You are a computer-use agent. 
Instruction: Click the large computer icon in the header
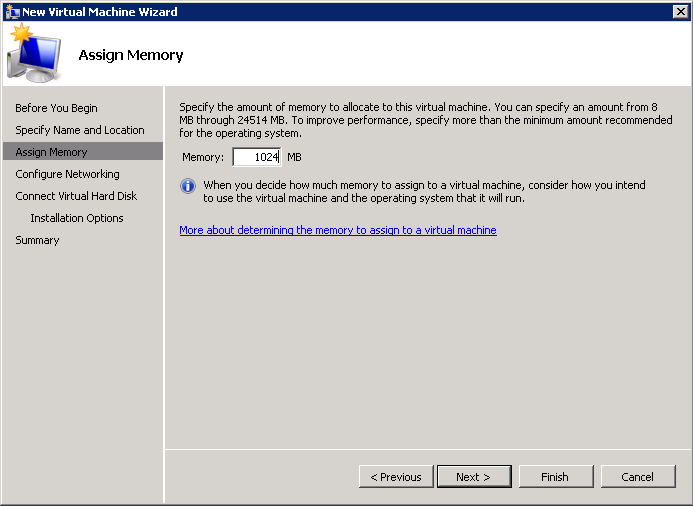coord(34,54)
